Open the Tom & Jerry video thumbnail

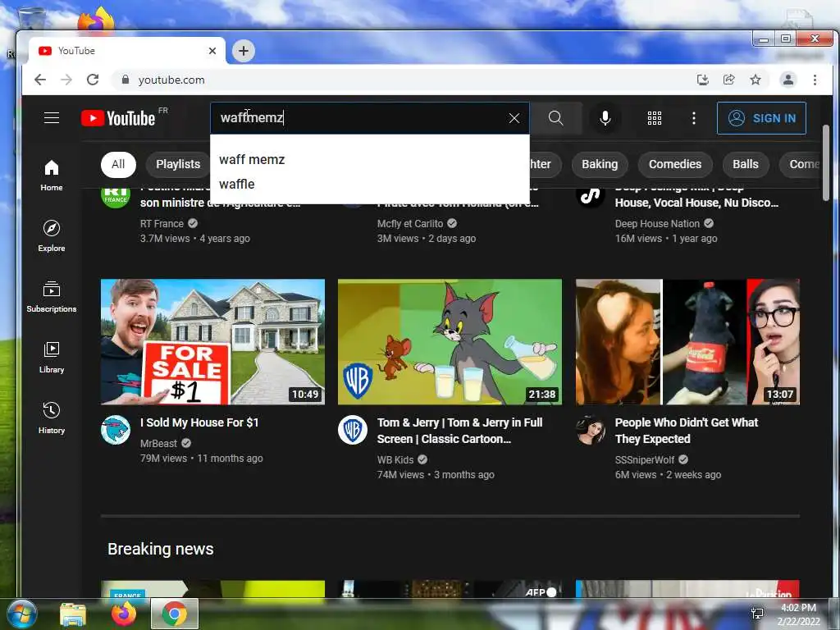coord(450,342)
